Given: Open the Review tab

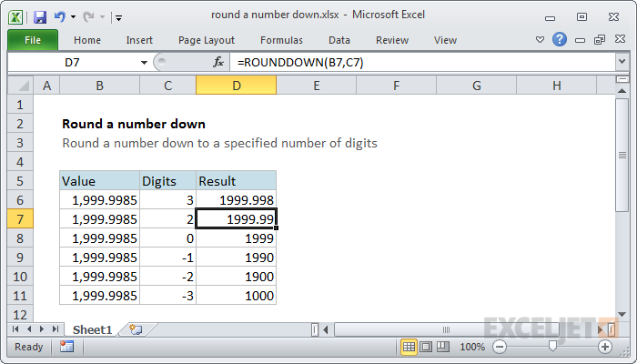Looking at the screenshot, I should (392, 40).
